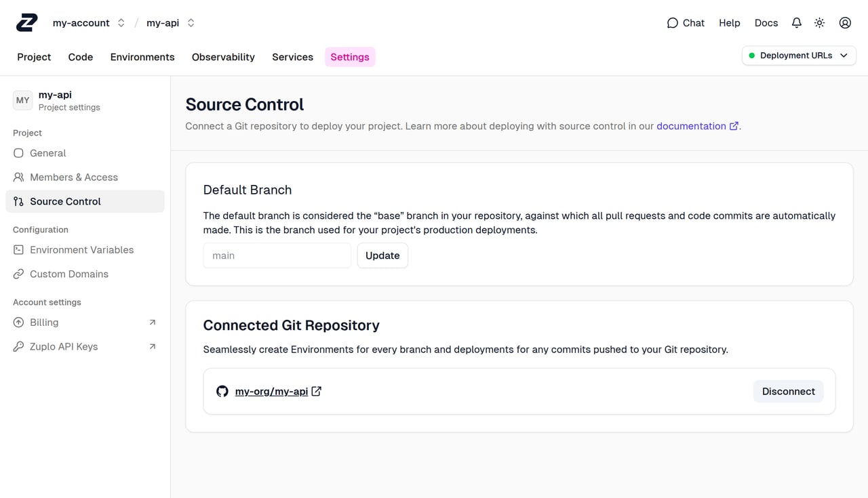Click the Account settings section label
The image size is (868, 498).
47,302
